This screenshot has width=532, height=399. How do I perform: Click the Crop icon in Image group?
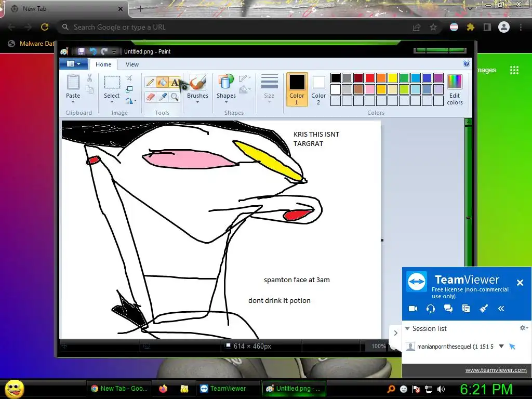(129, 78)
